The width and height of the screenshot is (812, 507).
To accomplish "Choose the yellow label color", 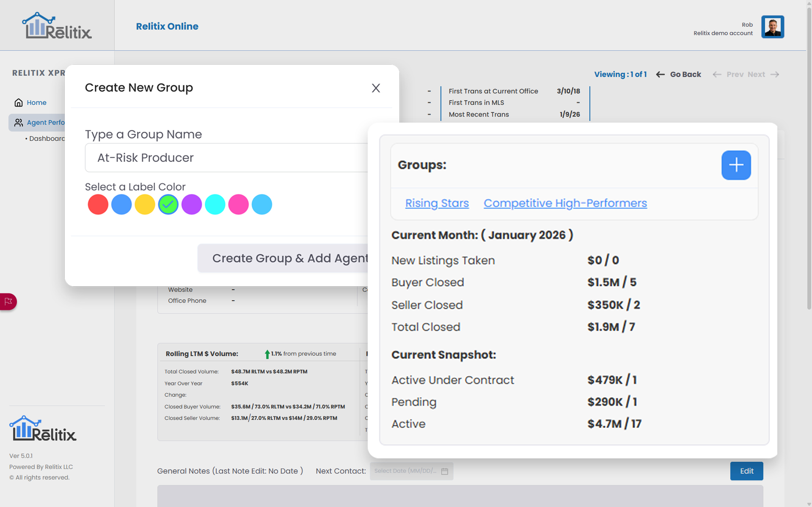I will click(145, 205).
